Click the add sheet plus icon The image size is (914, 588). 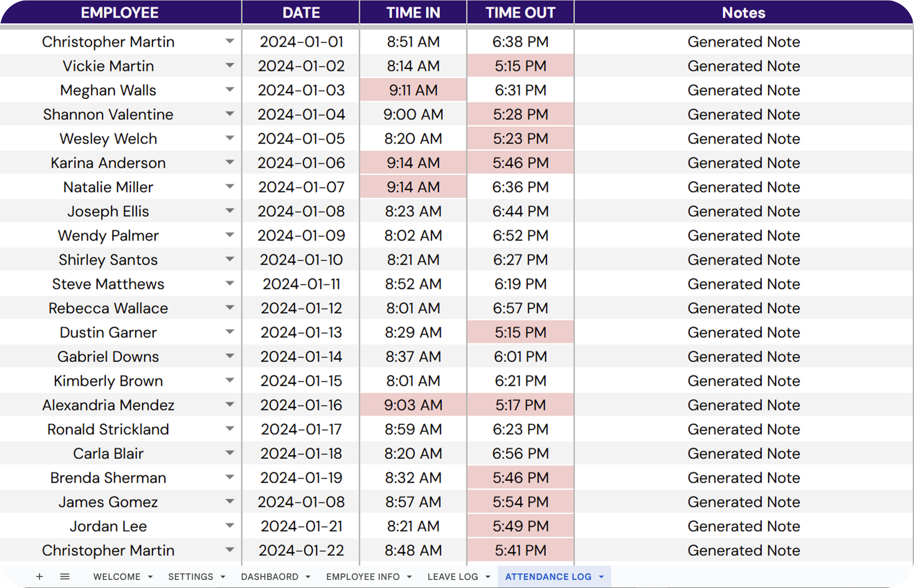click(x=39, y=576)
